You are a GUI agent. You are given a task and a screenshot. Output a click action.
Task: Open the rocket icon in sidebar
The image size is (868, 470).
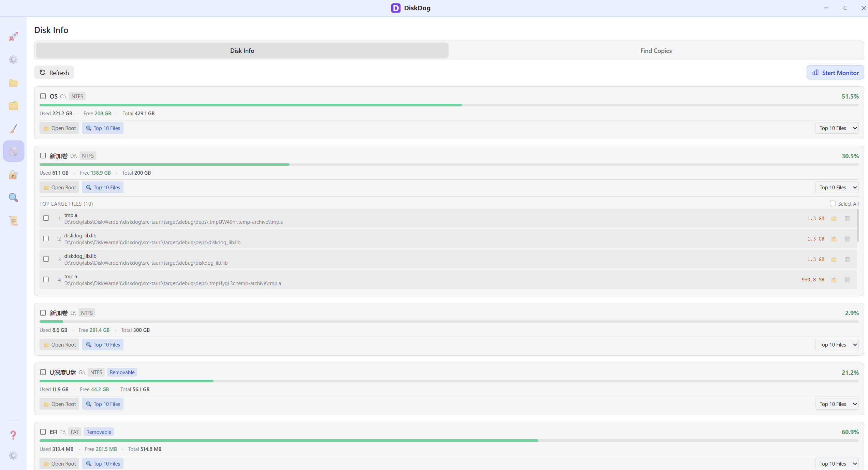[x=13, y=36]
